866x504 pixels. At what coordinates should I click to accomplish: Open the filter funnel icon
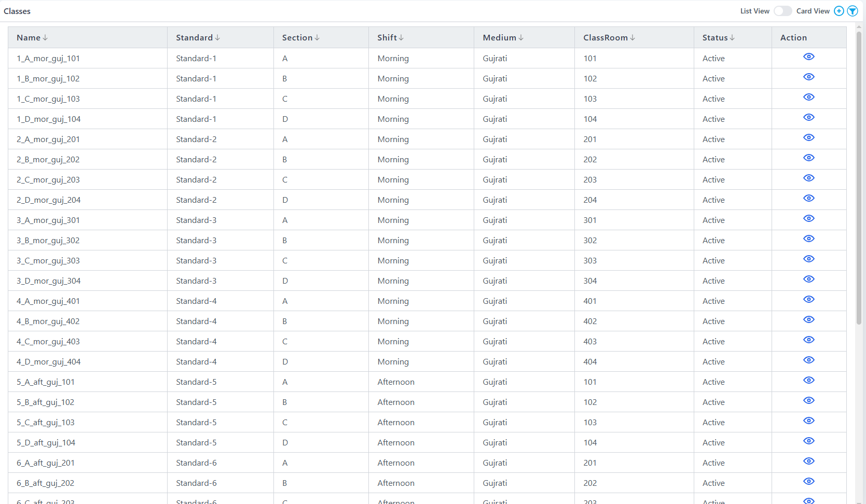click(x=853, y=11)
